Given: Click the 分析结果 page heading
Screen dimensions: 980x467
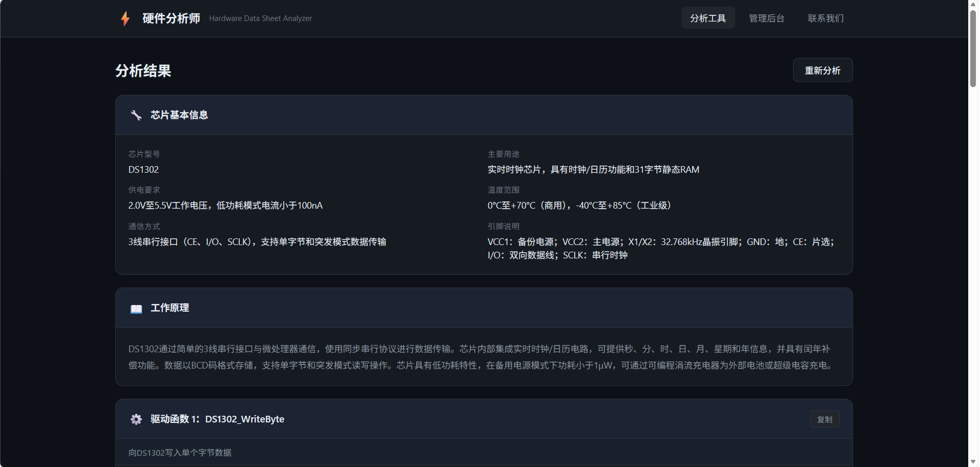Looking at the screenshot, I should point(143,71).
